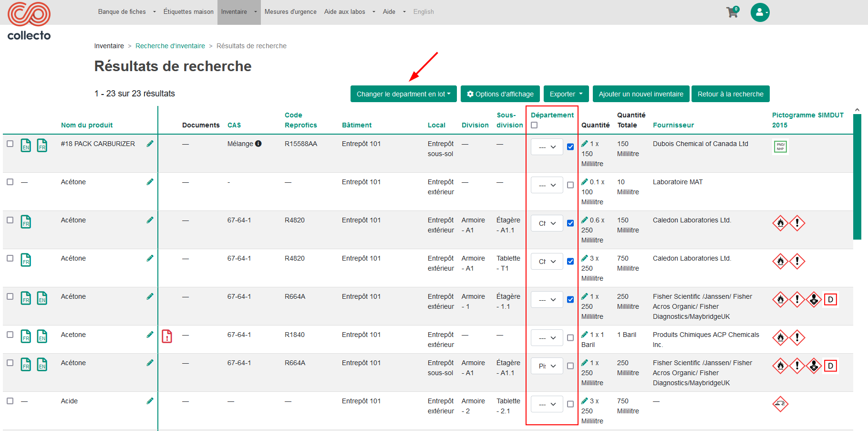Open red document alert icon for Acetone
The width and height of the screenshot is (868, 431).
tap(167, 336)
